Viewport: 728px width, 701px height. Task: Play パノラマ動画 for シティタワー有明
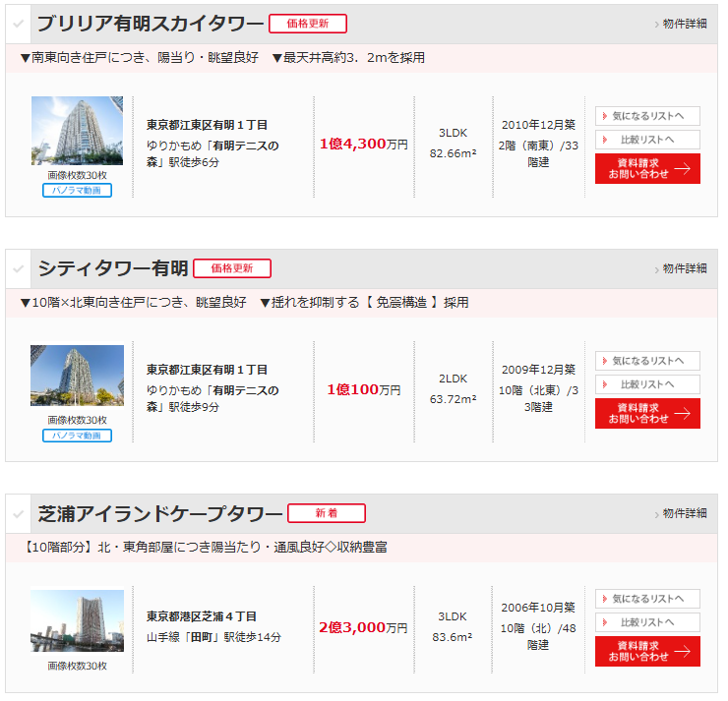coord(77,436)
